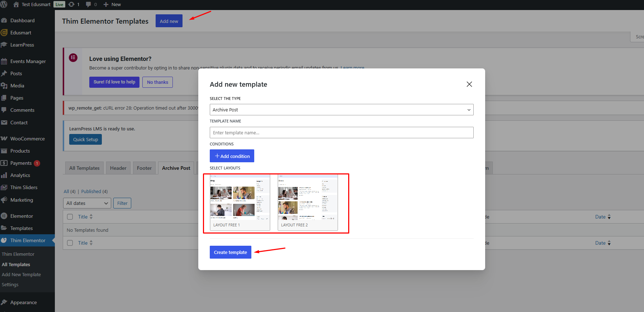Switch to the Header tab
Screen dimensions: 644x312
coord(118,168)
